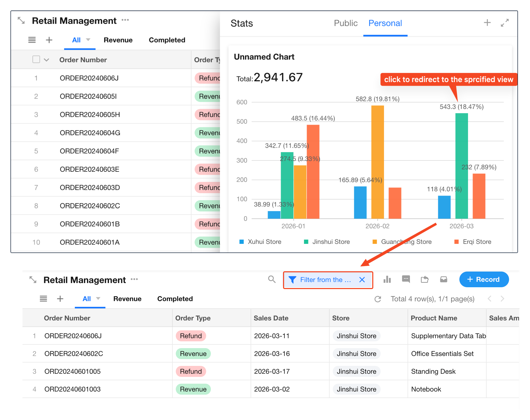Open the inbox tray icon
530x420 pixels.
point(443,279)
